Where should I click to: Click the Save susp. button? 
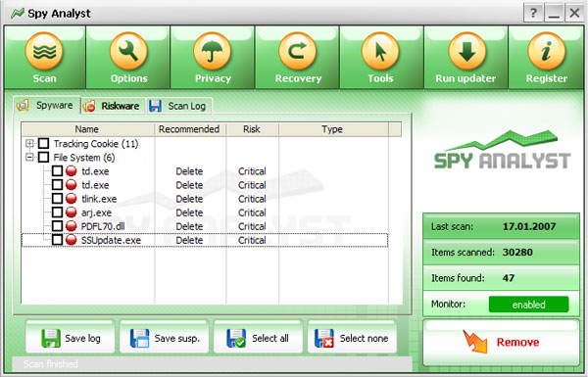[x=165, y=338]
